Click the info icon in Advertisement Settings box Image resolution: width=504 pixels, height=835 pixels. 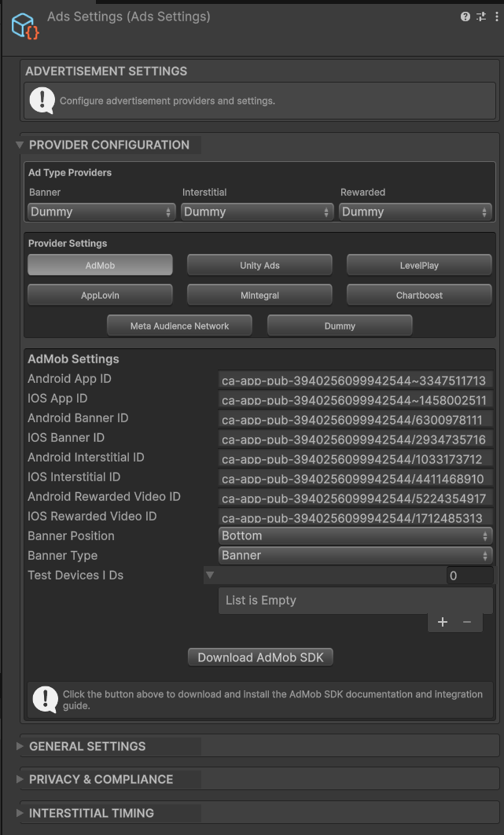pos(42,100)
